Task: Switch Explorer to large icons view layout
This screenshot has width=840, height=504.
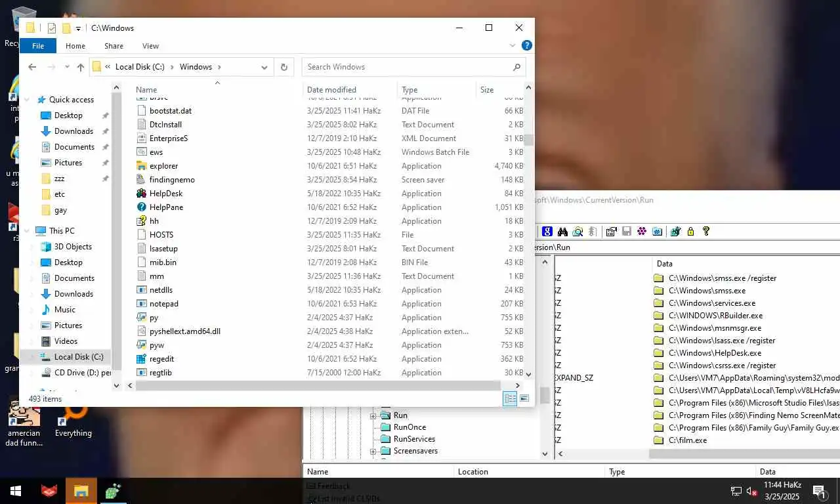Action: [524, 398]
